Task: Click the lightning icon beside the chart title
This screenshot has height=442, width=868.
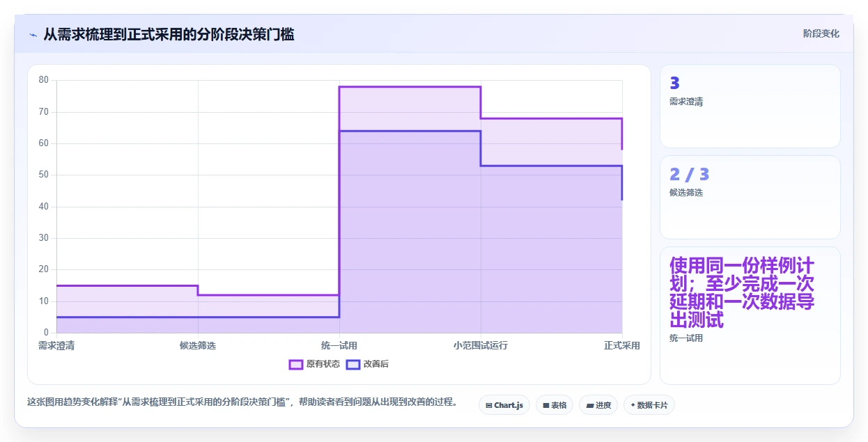Action: [33, 35]
